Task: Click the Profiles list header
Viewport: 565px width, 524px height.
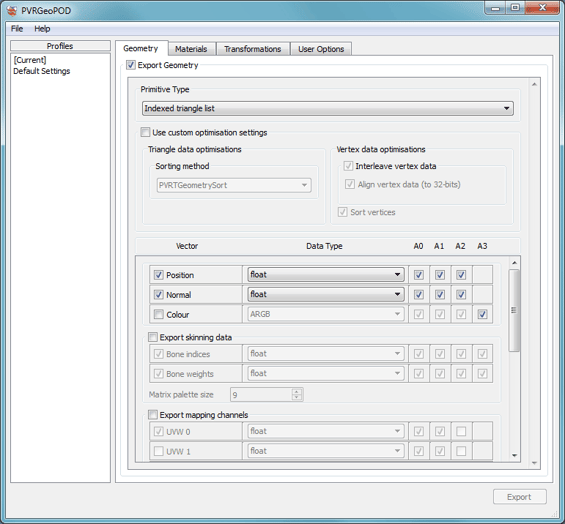Action: [x=60, y=46]
